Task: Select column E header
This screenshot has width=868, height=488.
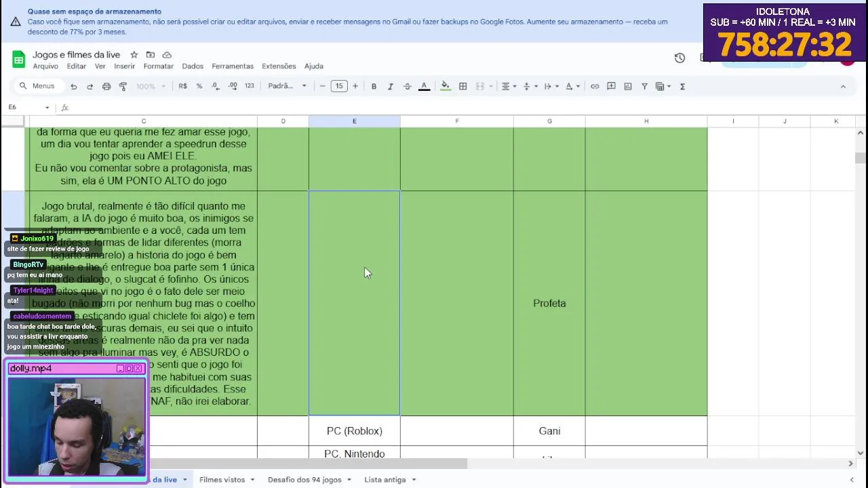Action: [x=354, y=121]
